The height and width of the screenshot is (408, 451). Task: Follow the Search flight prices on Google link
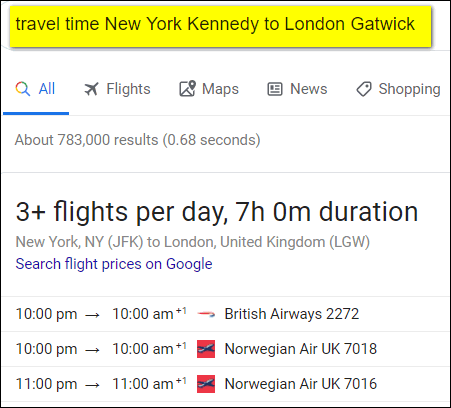coord(114,264)
